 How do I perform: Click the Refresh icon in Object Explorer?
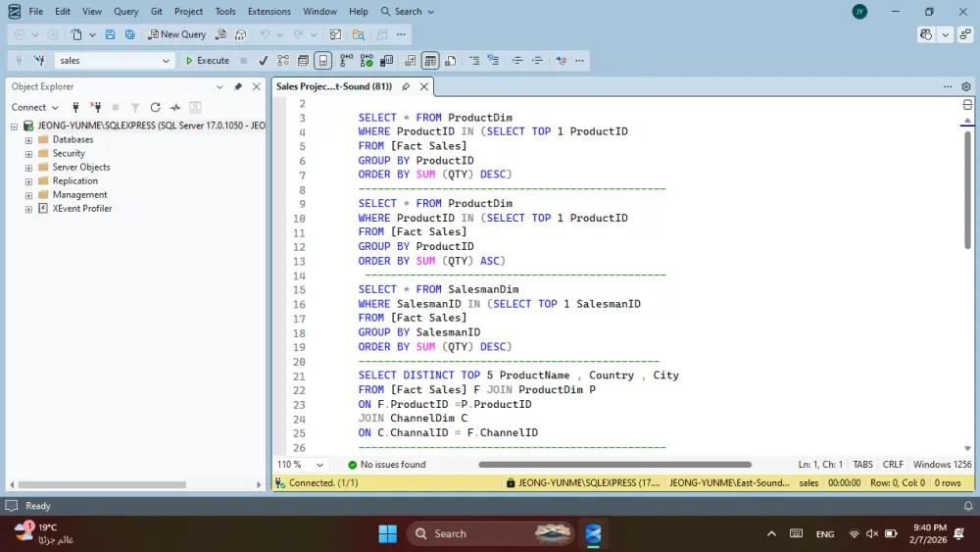156,107
